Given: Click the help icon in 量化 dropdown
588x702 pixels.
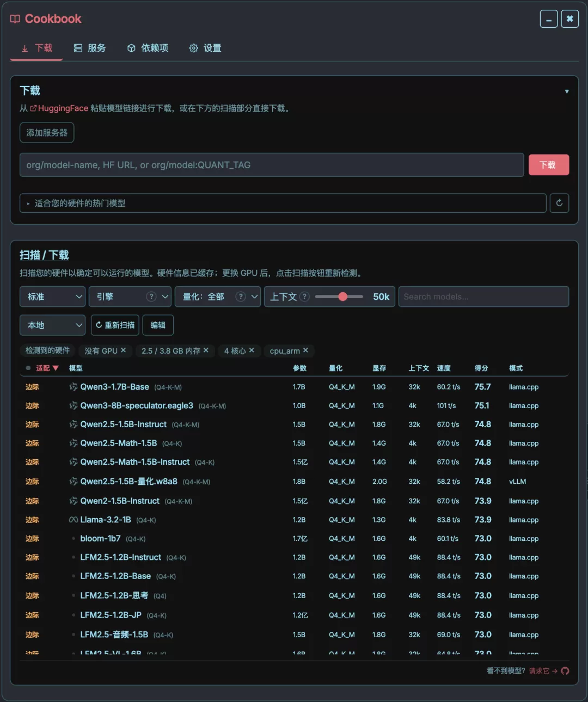Looking at the screenshot, I should (x=240, y=297).
